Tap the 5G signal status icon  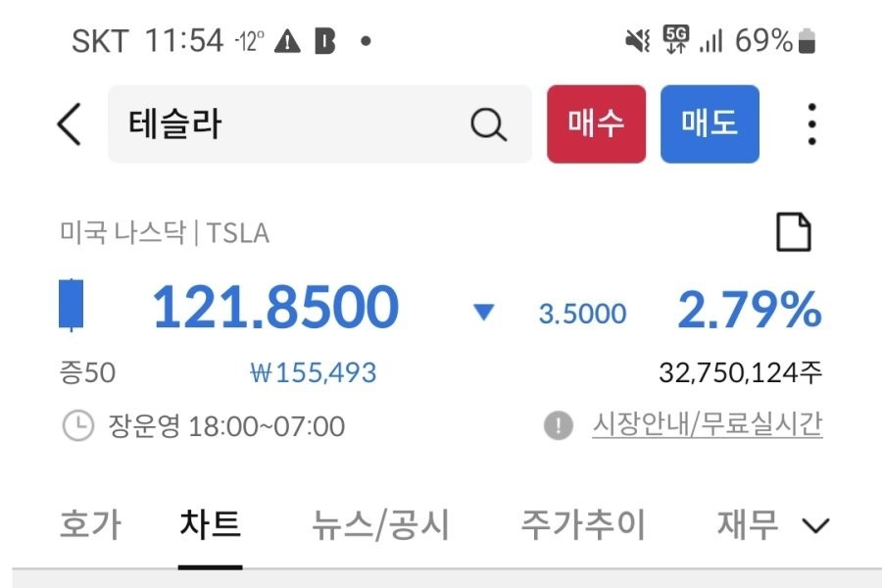(x=675, y=39)
